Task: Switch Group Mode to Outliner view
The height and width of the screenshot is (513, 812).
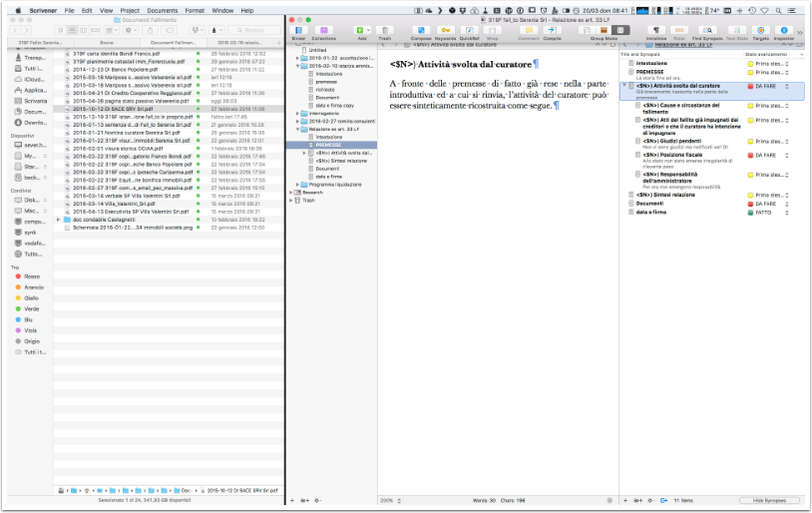Action: 620,31
